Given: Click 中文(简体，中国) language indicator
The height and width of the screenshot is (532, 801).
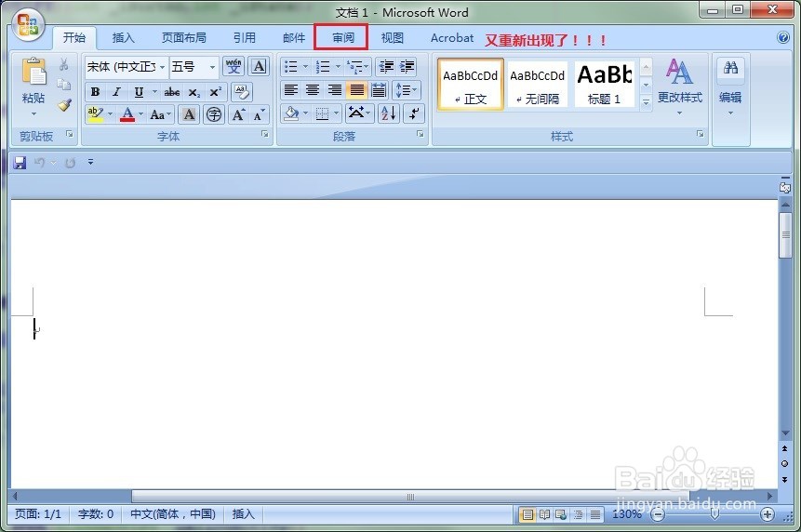Looking at the screenshot, I should [173, 514].
